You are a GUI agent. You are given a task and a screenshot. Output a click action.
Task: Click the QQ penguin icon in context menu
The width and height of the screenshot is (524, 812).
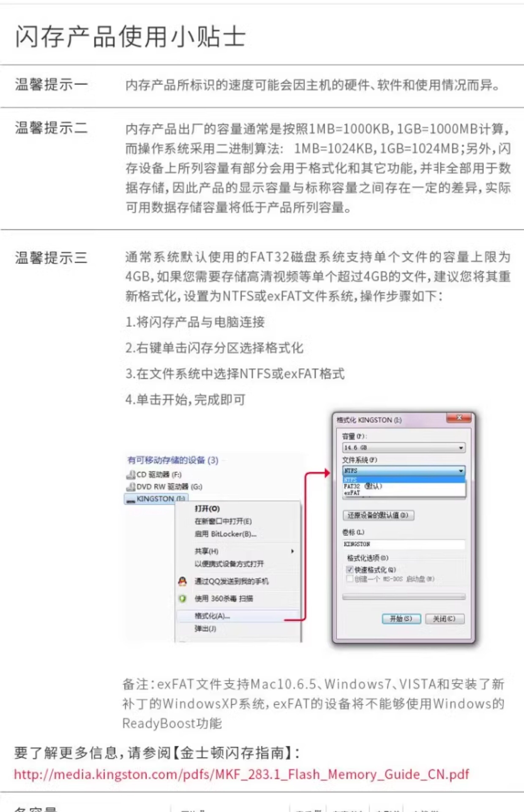pyautogui.click(x=182, y=581)
